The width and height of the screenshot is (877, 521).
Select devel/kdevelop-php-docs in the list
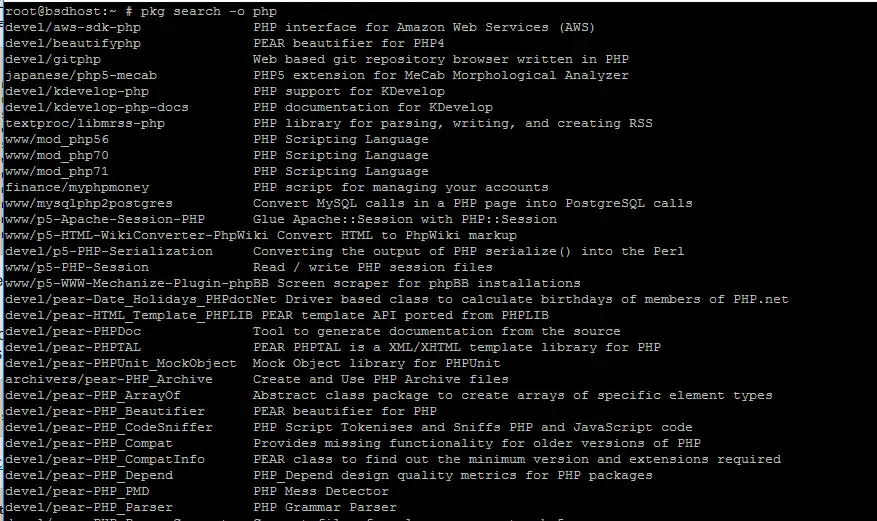point(97,107)
